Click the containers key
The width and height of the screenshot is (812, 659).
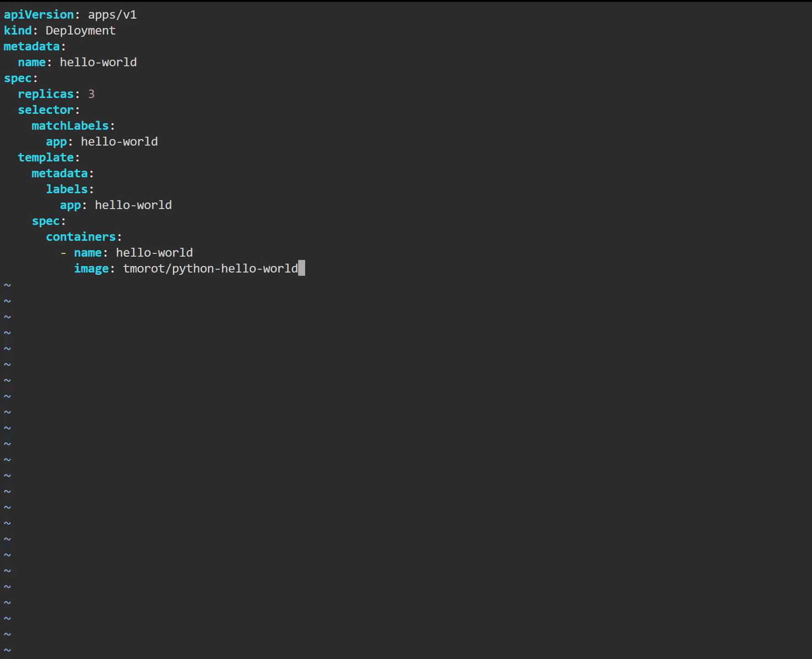pyautogui.click(x=81, y=237)
